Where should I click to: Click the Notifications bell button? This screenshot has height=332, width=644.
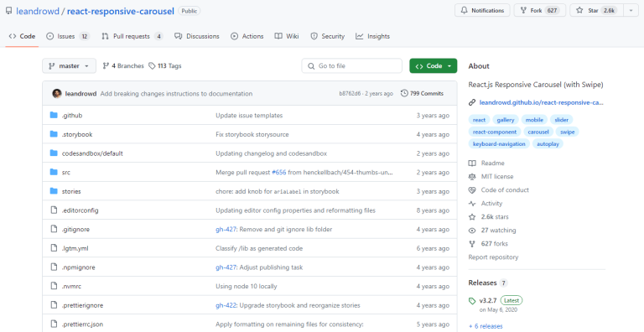click(482, 10)
